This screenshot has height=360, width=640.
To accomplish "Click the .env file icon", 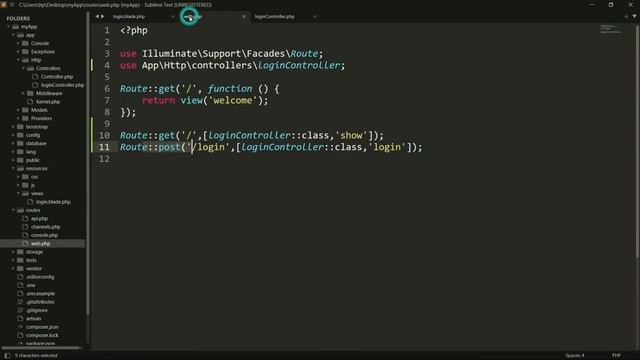I will pos(20,285).
